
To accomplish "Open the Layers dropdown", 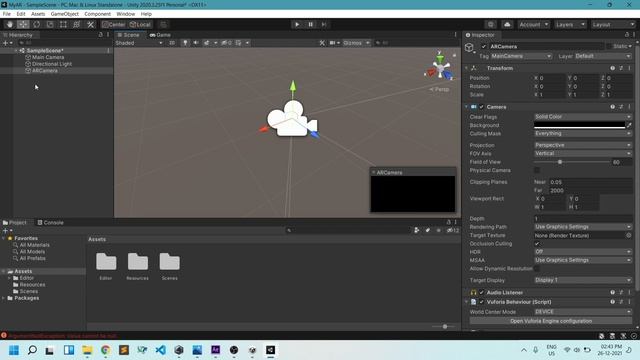I will coord(570,24).
